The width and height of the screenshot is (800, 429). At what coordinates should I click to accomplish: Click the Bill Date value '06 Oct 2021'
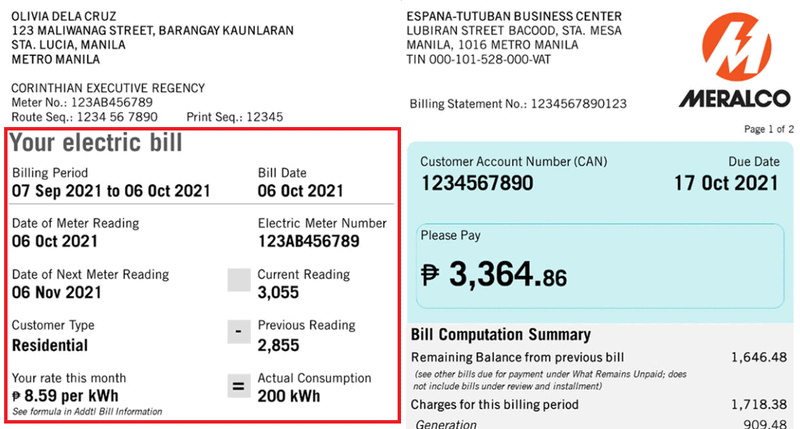pyautogui.click(x=301, y=191)
